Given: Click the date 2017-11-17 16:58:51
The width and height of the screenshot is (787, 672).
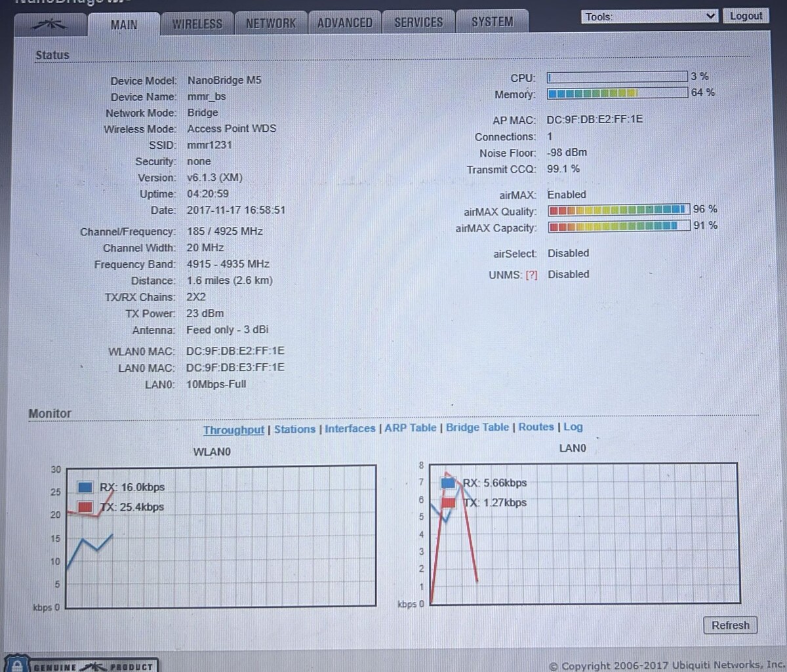Looking at the screenshot, I should coord(236,210).
